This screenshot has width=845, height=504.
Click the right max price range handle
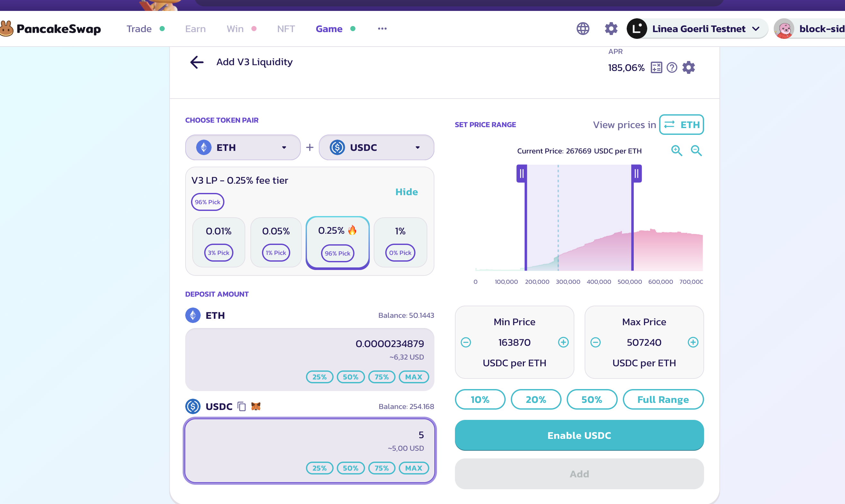pyautogui.click(x=636, y=174)
